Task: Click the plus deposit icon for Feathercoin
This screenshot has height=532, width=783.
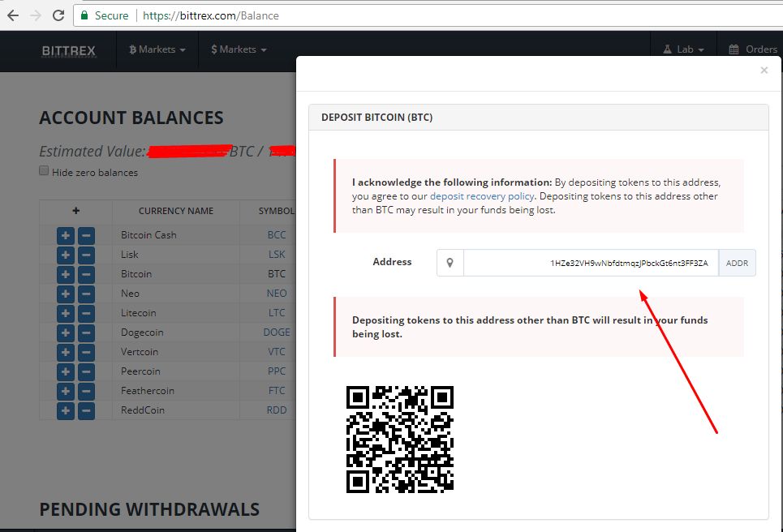Action: coord(66,391)
